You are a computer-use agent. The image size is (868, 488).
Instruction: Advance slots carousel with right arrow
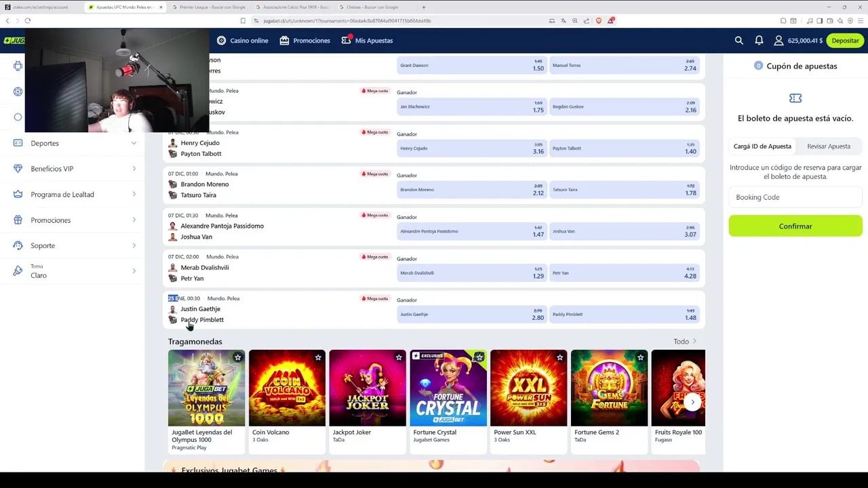pos(692,402)
